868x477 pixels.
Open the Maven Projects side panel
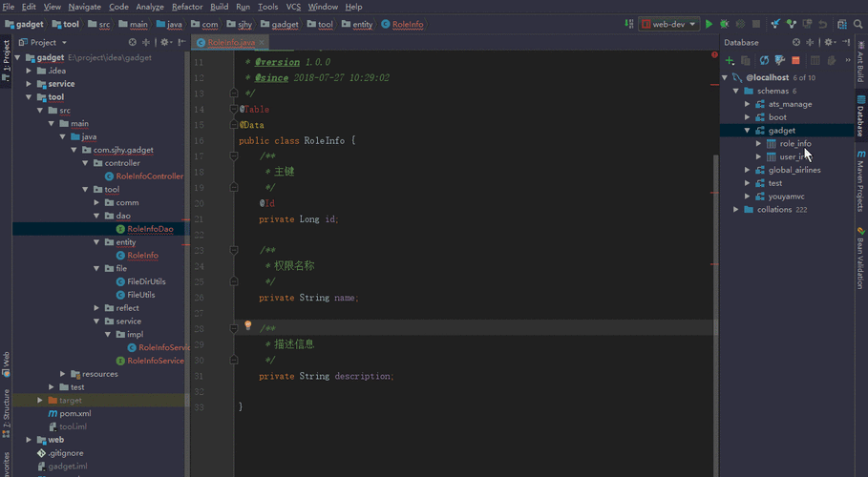(860, 181)
